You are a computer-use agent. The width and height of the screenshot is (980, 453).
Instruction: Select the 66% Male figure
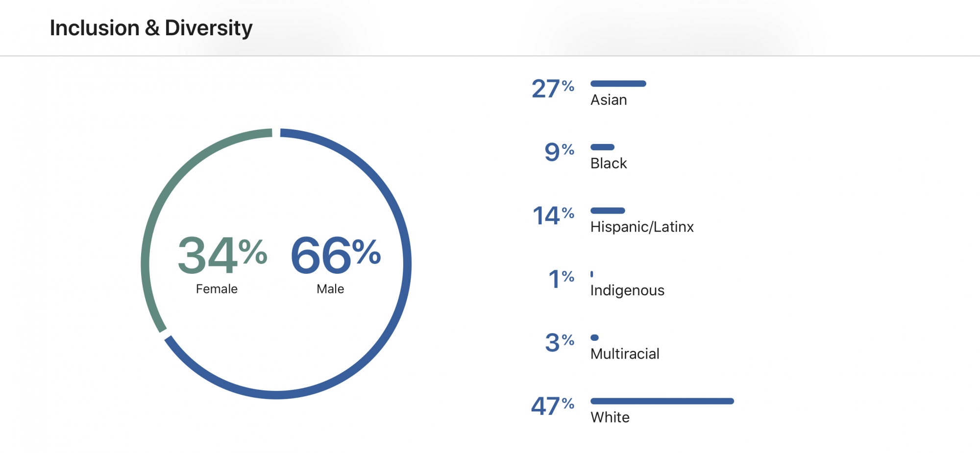(336, 255)
